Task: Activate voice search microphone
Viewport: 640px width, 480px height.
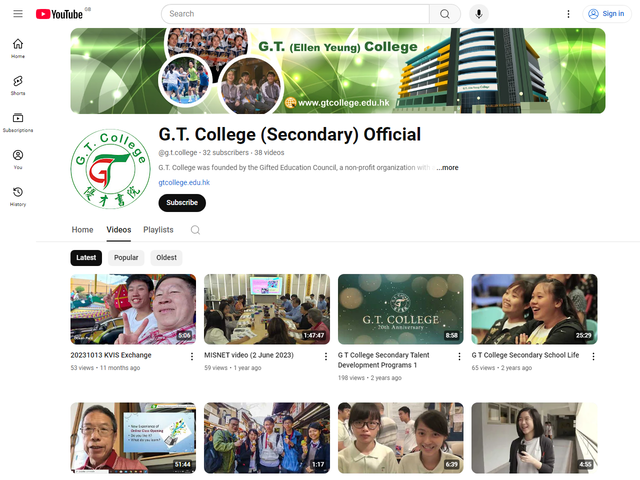Action: click(x=479, y=14)
